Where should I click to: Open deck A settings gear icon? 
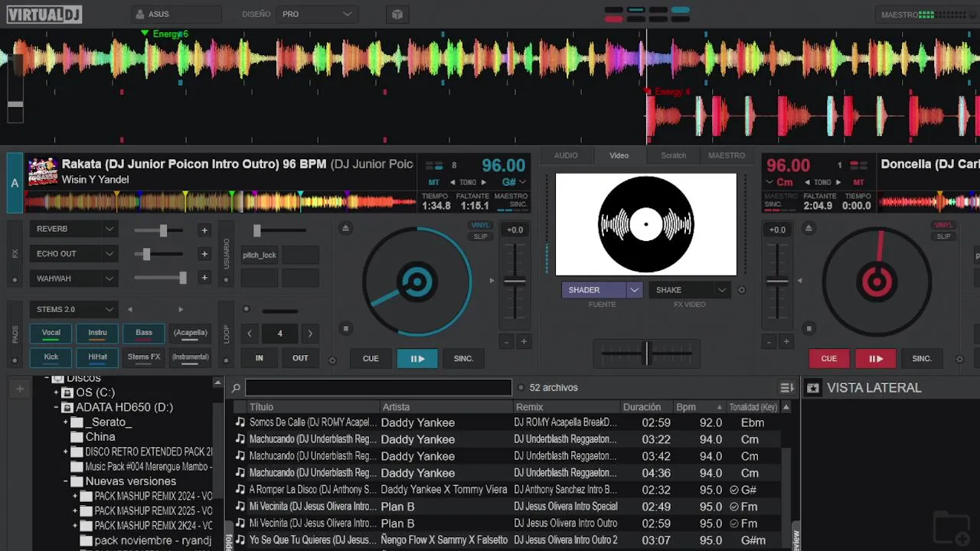(332, 360)
